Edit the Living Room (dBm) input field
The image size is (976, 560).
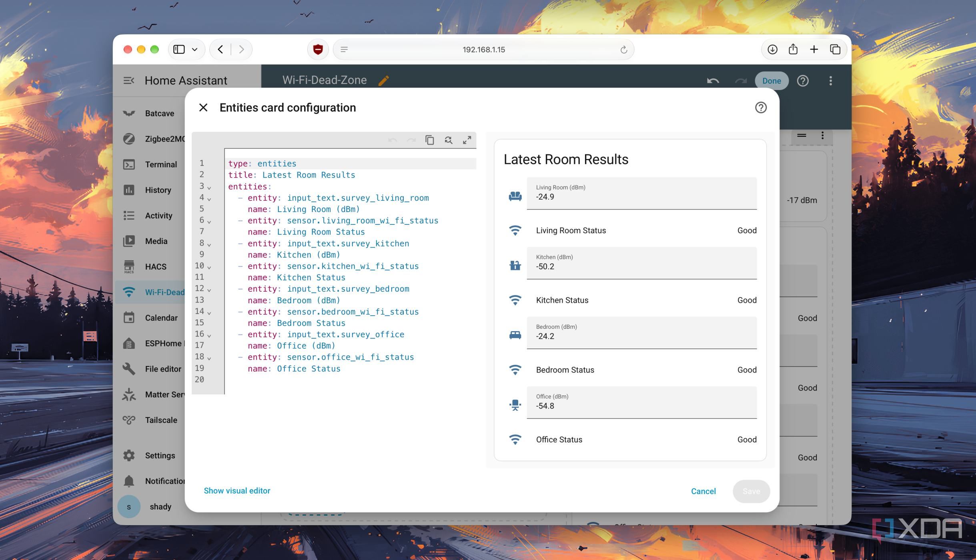tap(641, 193)
